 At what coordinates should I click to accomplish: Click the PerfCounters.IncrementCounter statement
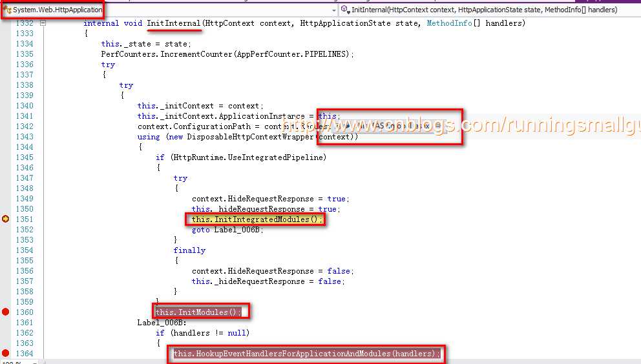coord(227,54)
